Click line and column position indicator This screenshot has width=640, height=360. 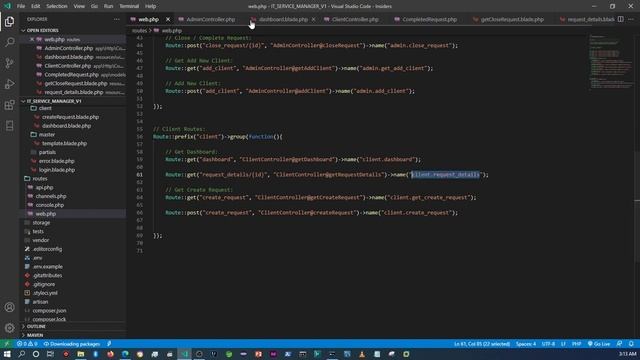point(482,344)
